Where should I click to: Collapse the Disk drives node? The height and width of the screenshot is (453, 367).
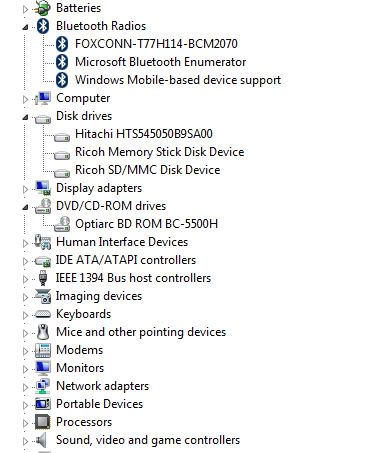25,117
